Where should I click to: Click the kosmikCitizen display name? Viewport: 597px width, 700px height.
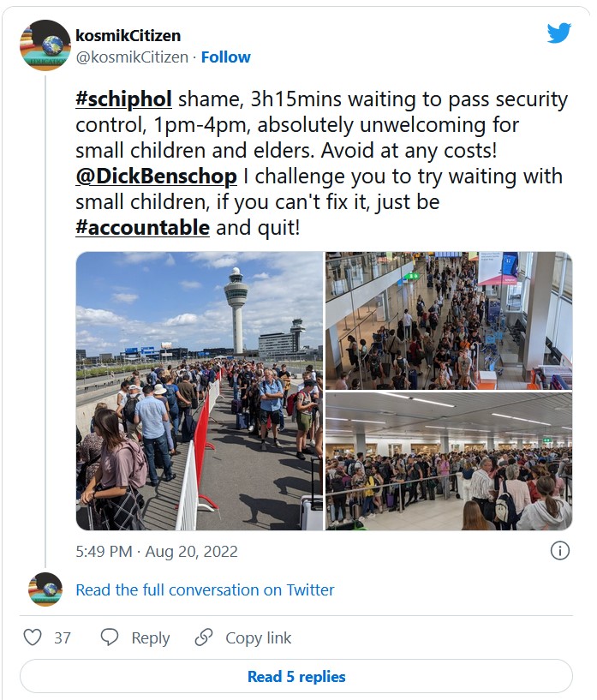(x=128, y=36)
